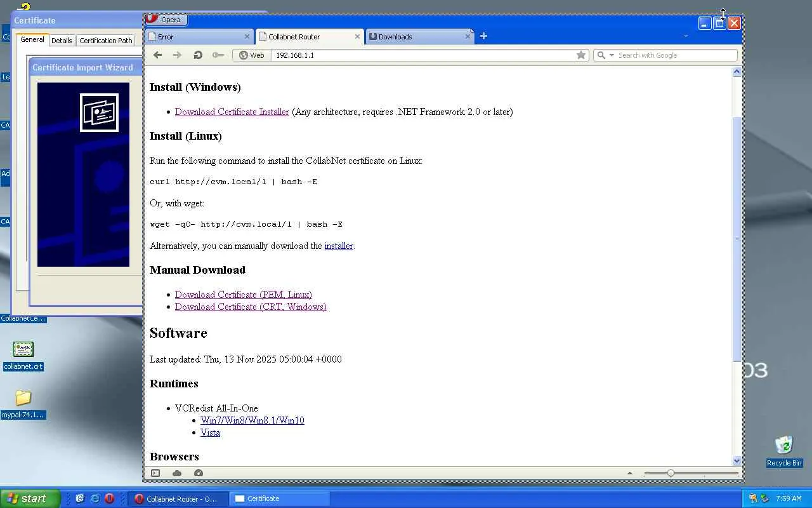Image resolution: width=812 pixels, height=508 pixels.
Task: Activate Collabnet Router taskbar button
Action: point(178,498)
